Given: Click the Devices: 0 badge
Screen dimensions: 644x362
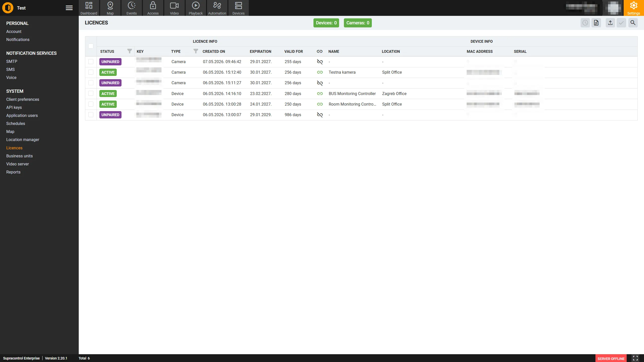Looking at the screenshot, I should 326,23.
